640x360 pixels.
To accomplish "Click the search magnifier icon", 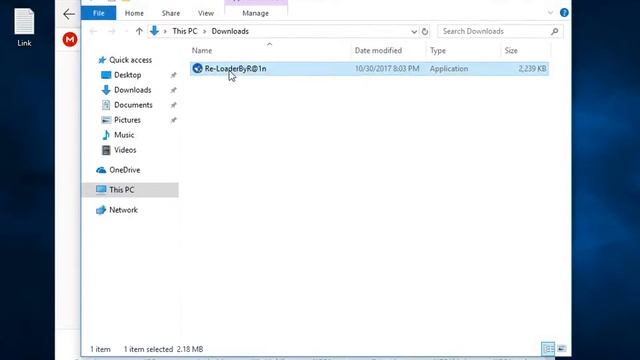I will click(554, 31).
